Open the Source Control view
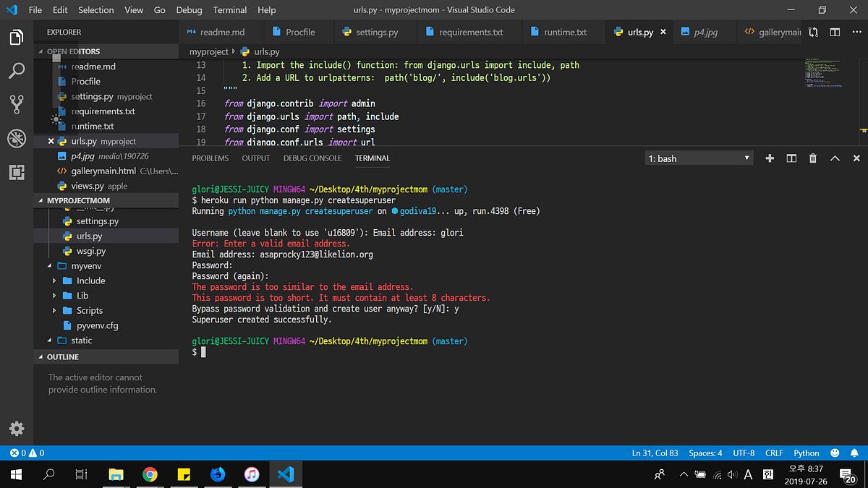 click(17, 105)
